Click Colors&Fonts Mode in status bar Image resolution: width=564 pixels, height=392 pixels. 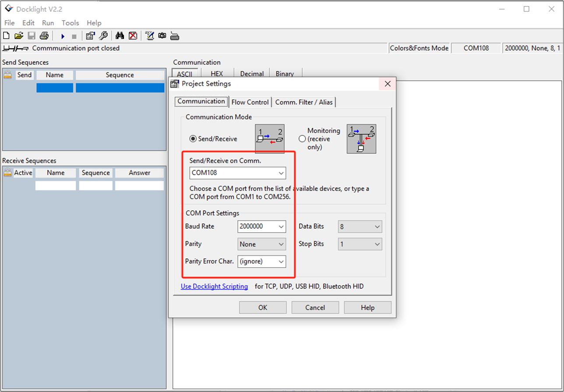[419, 48]
